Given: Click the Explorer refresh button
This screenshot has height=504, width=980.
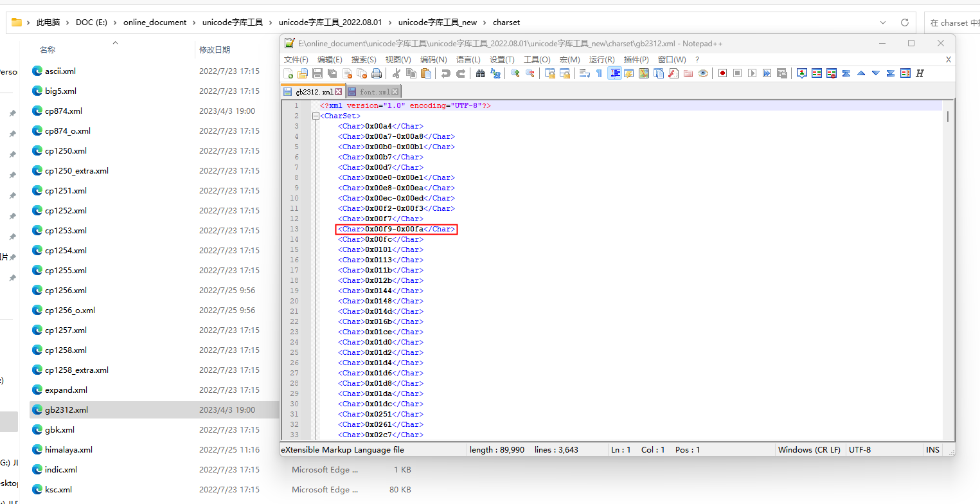Looking at the screenshot, I should click(x=904, y=22).
